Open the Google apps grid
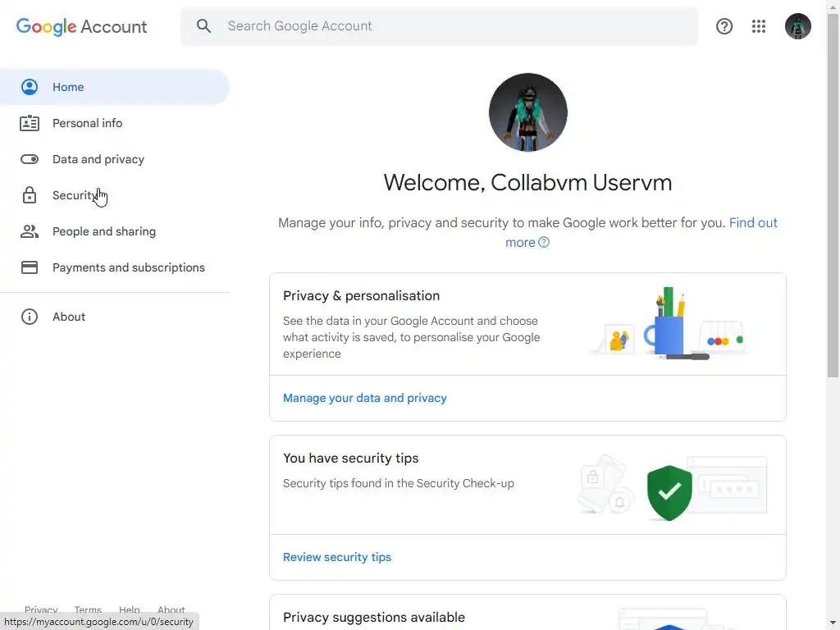 pos(759,26)
